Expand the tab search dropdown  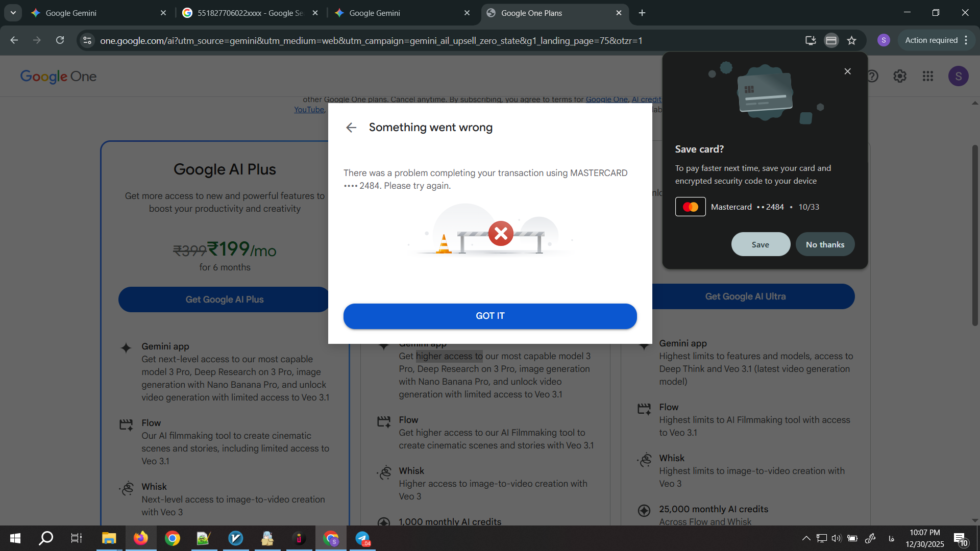click(x=13, y=13)
